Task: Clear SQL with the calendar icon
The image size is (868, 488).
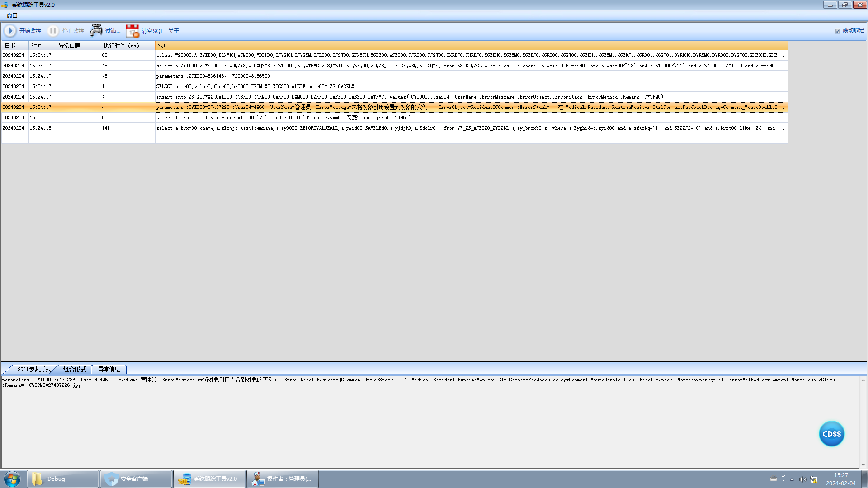Action: (x=132, y=31)
